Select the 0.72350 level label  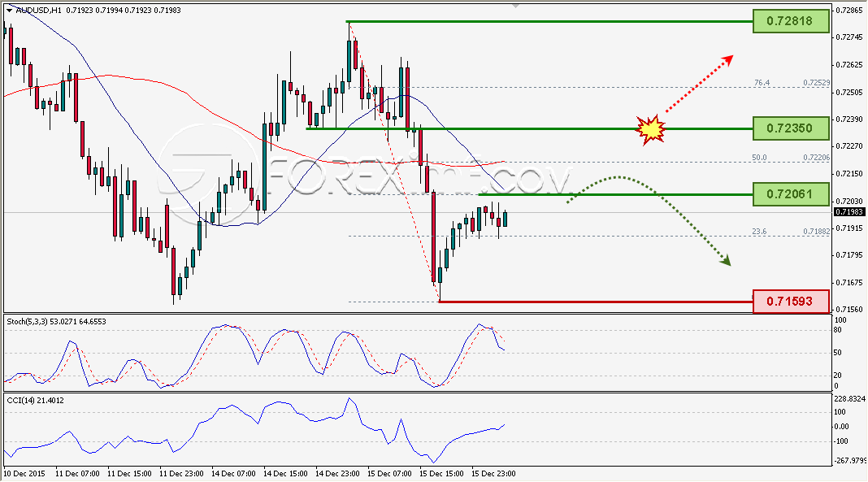[791, 128]
